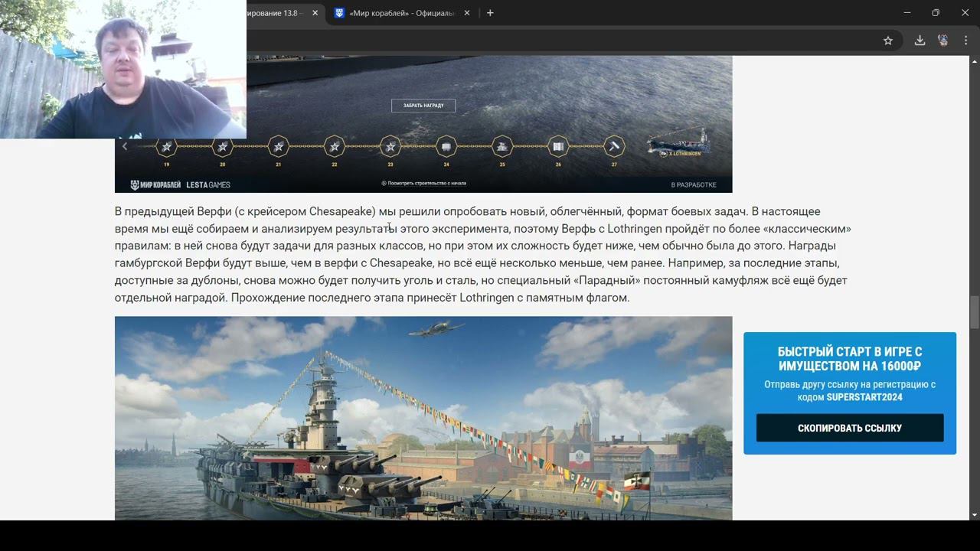Click the left arrow of stage timeline

click(x=125, y=146)
